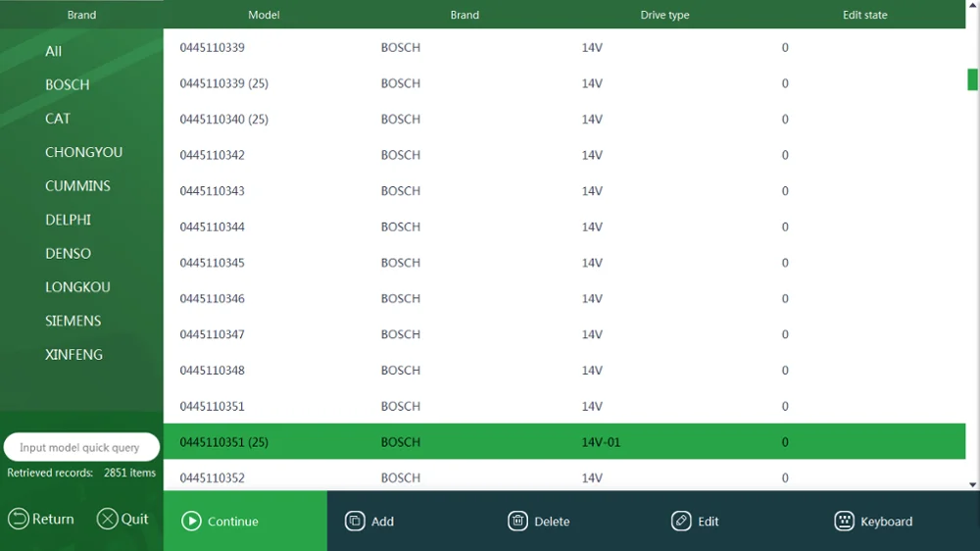Viewport: 980px width, 551px height.
Task: Select DELPHI in brand list
Action: point(68,221)
